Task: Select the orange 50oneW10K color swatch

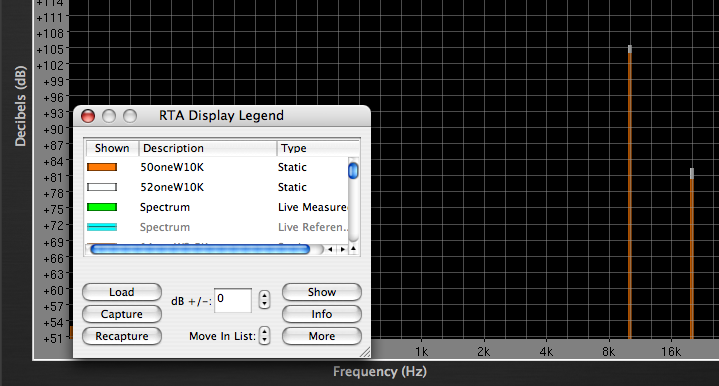Action: point(102,167)
